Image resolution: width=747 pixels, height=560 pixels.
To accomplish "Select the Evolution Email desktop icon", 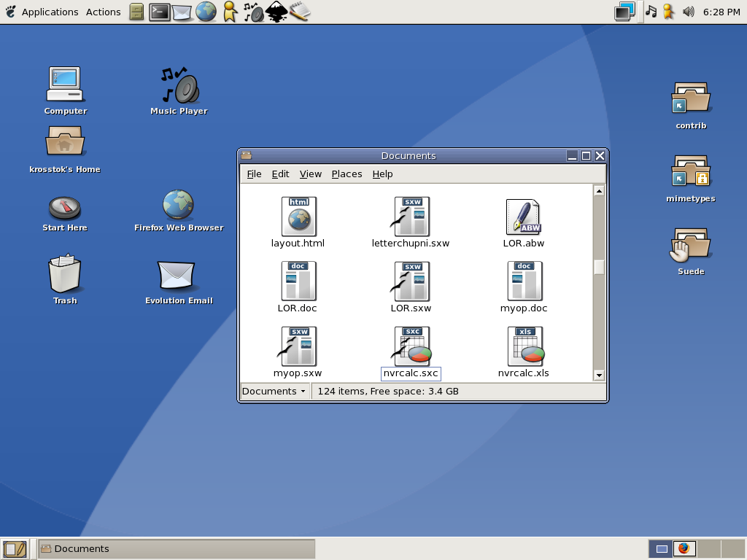I will coord(179,283).
